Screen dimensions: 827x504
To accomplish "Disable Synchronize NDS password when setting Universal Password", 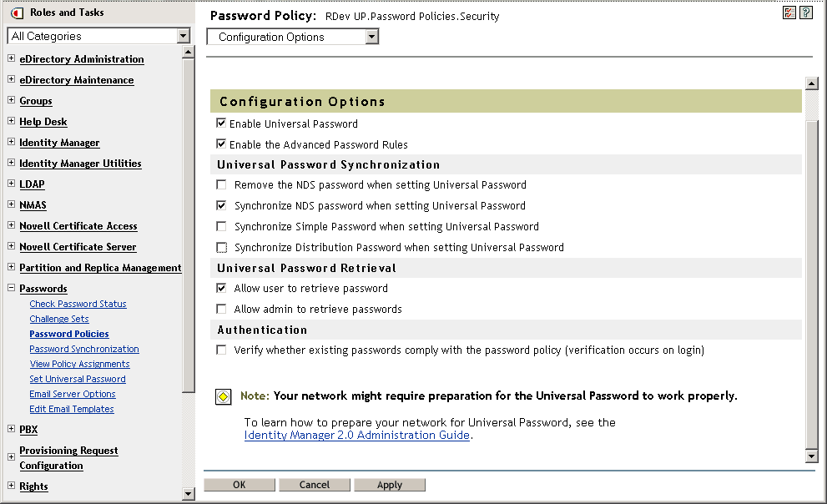I will click(221, 205).
